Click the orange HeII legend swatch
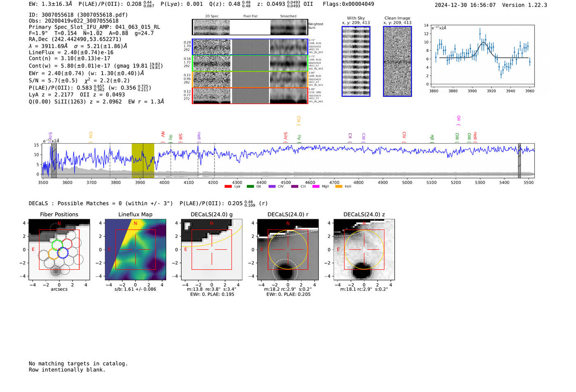This screenshot has height=392, width=576. point(339,187)
